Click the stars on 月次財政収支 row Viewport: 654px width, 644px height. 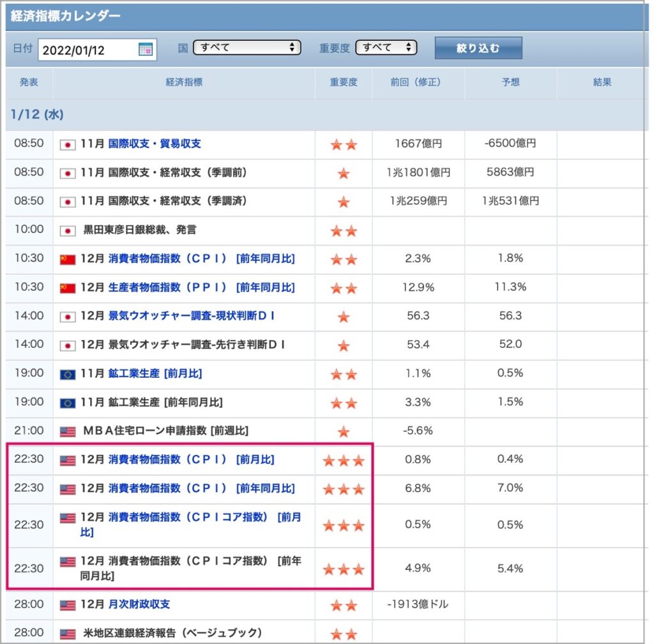(x=344, y=605)
